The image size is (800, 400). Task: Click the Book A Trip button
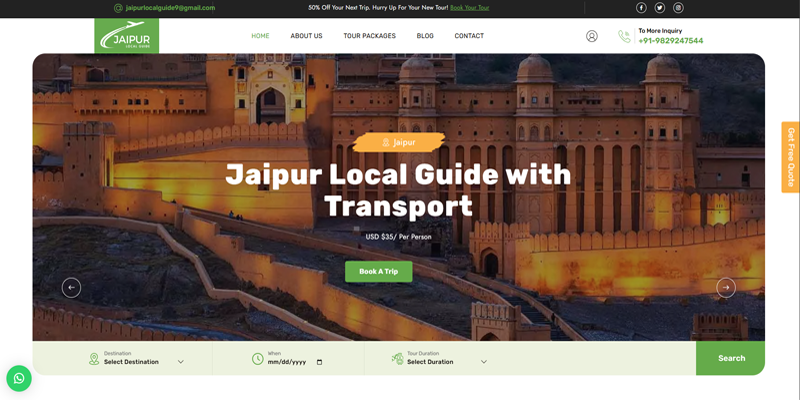coord(378,271)
